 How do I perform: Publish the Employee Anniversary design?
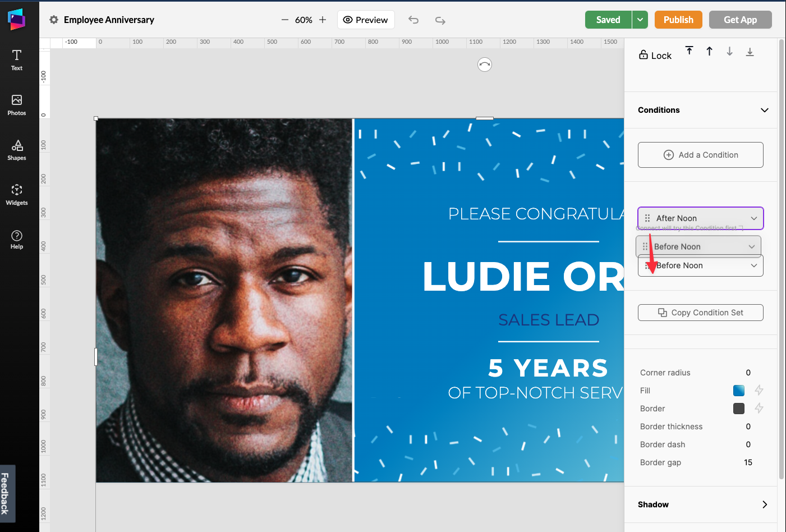pyautogui.click(x=678, y=20)
